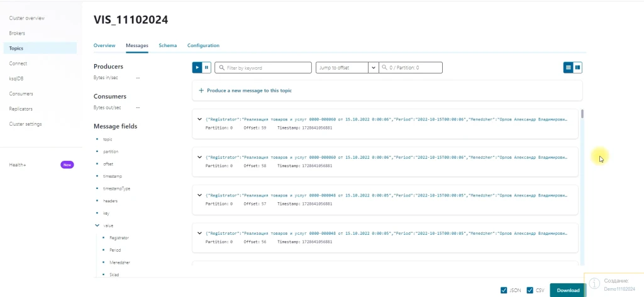Switch to card (column) view icon
Viewport: 644px width, 297px height.
577,67
